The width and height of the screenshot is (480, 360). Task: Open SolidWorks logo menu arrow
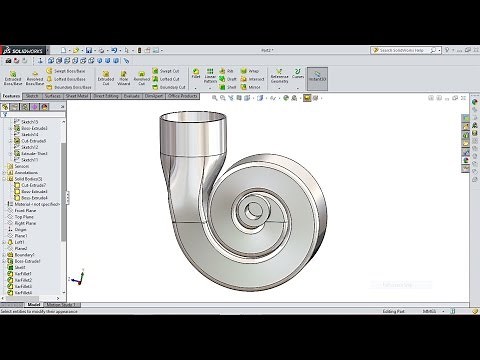48,50
